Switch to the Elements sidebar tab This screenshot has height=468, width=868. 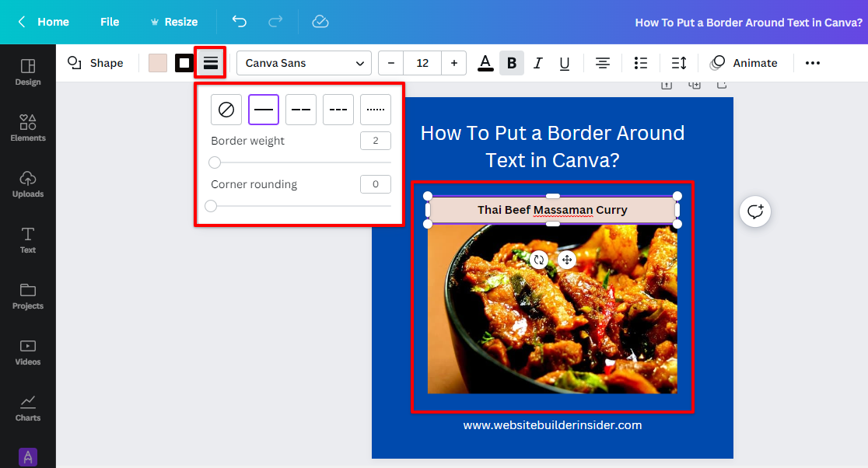coord(28,127)
